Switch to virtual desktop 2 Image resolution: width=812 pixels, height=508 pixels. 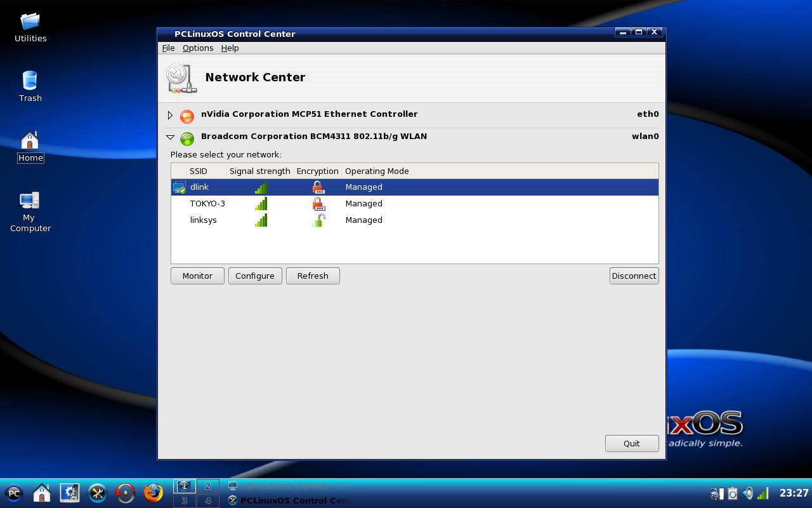point(207,486)
